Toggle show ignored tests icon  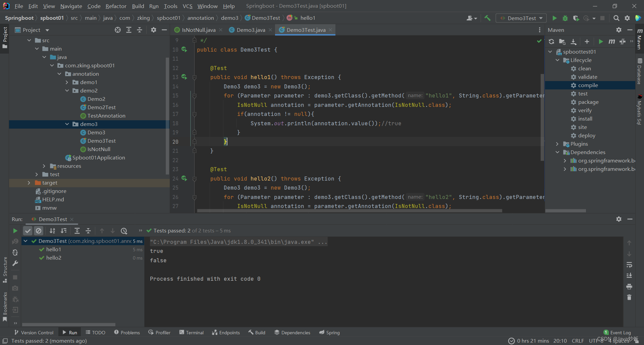tap(39, 231)
